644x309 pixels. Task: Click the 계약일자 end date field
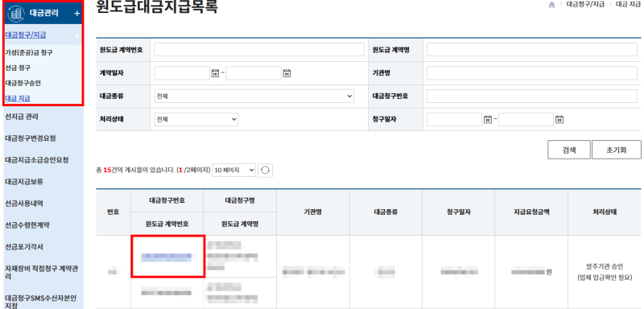tap(254, 73)
